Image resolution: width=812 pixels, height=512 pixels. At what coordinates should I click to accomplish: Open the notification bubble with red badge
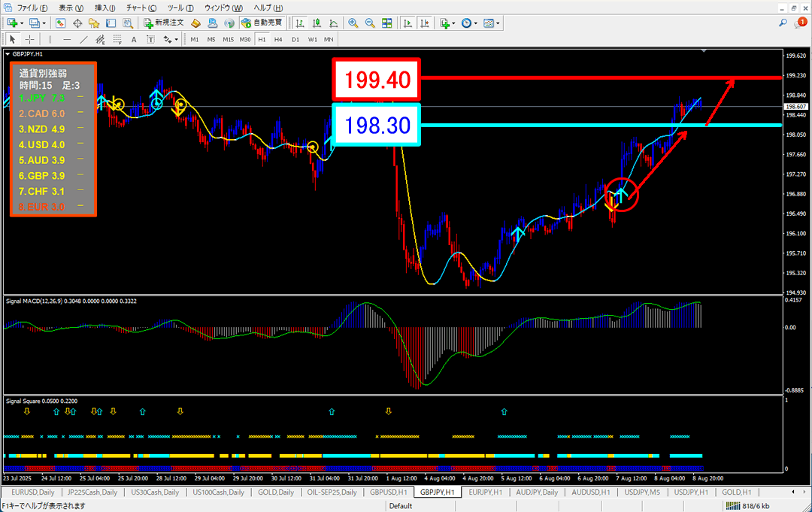click(x=800, y=23)
